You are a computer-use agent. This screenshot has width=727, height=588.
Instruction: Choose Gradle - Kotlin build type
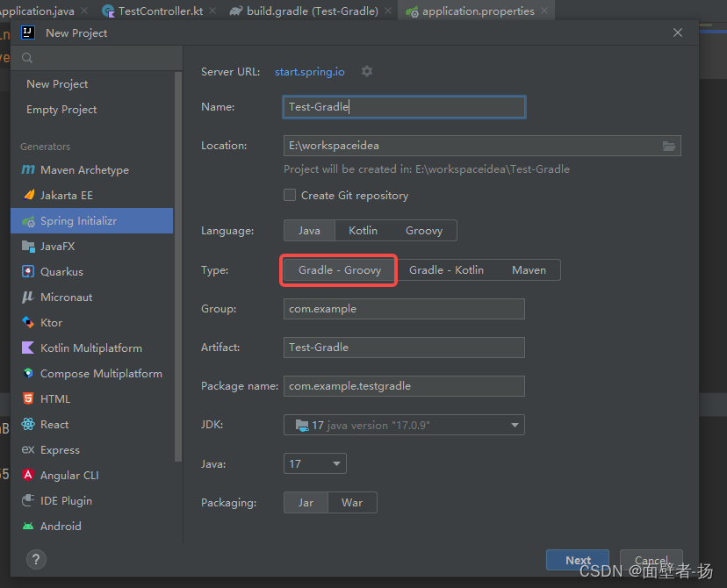point(446,270)
